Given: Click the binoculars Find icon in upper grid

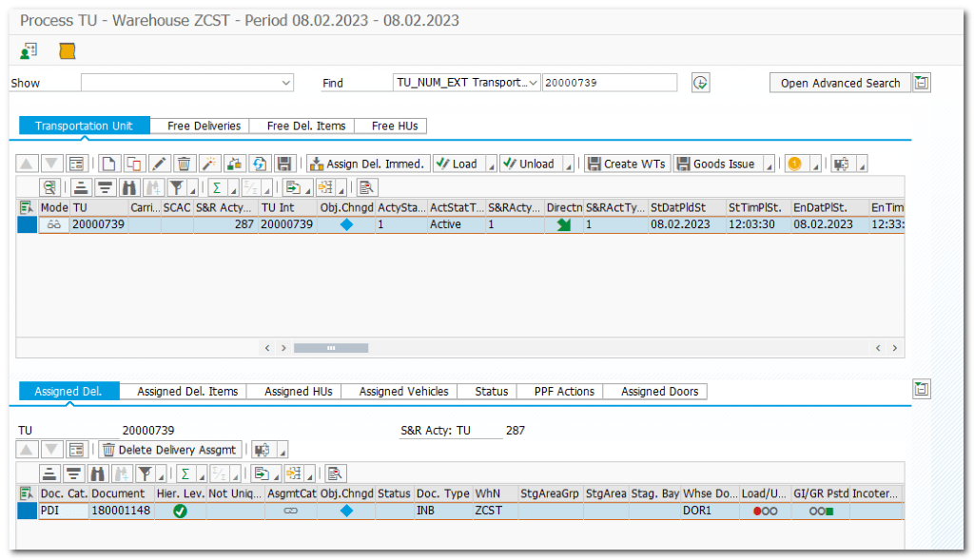Looking at the screenshot, I should [129, 186].
